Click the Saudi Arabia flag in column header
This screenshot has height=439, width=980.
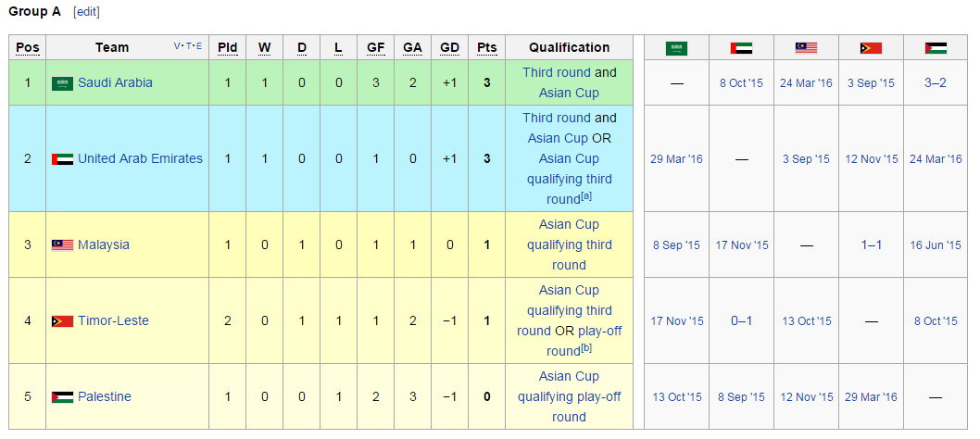[676, 48]
